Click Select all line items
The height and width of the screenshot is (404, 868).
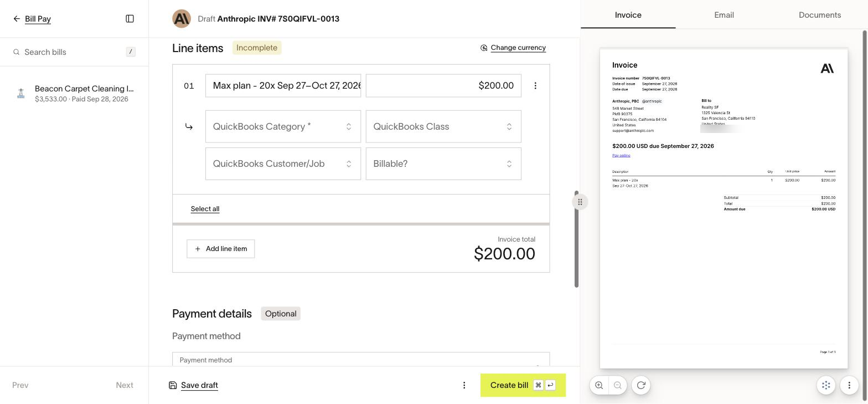(205, 209)
